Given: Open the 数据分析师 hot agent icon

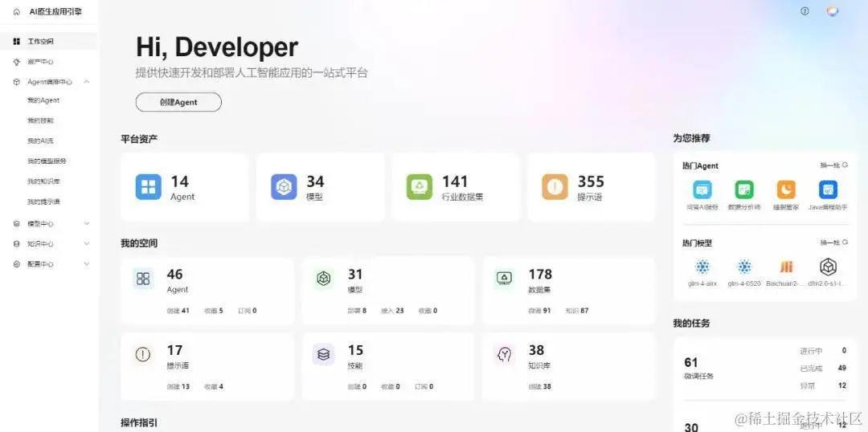Looking at the screenshot, I should [x=744, y=190].
